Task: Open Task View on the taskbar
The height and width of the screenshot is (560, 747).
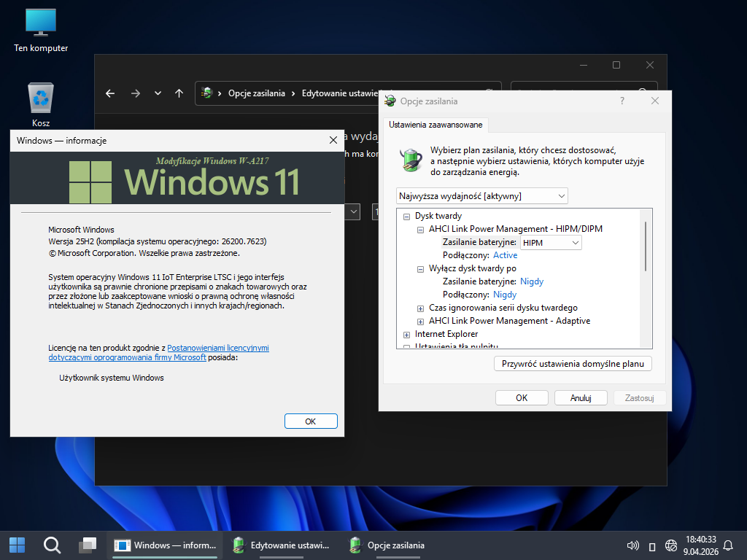Action: click(x=88, y=545)
